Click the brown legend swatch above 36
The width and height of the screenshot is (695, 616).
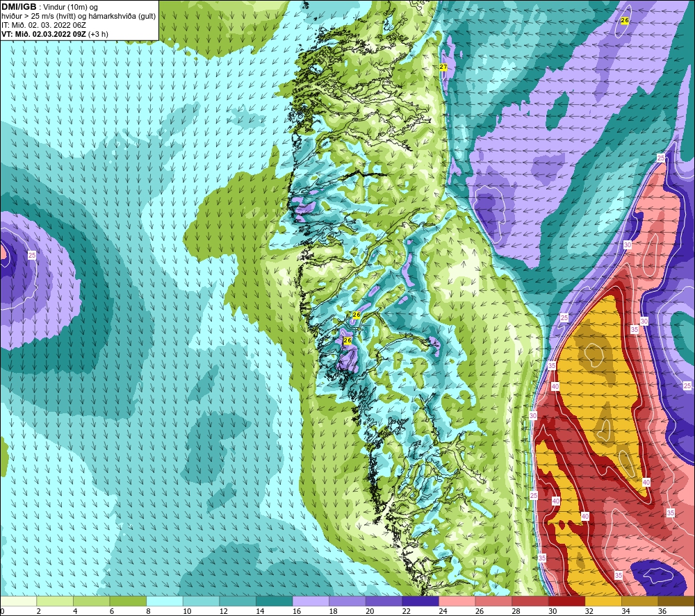[x=676, y=601]
